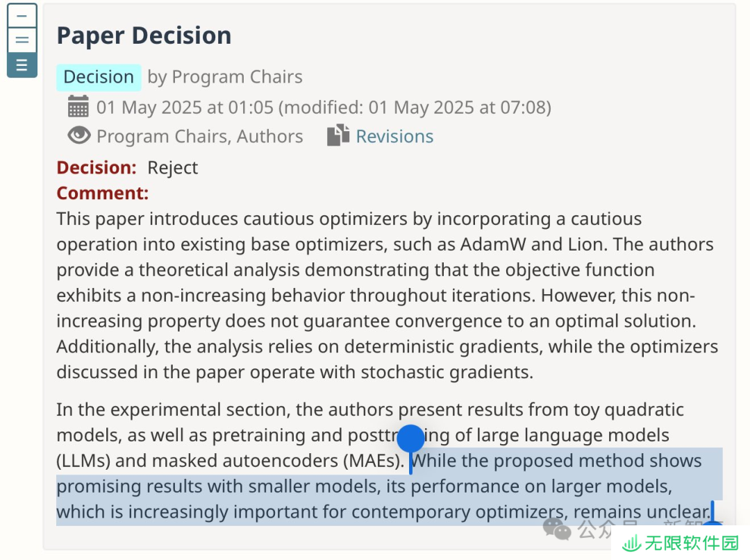Click the Decision tag badge
The width and height of the screenshot is (750, 560).
click(99, 78)
